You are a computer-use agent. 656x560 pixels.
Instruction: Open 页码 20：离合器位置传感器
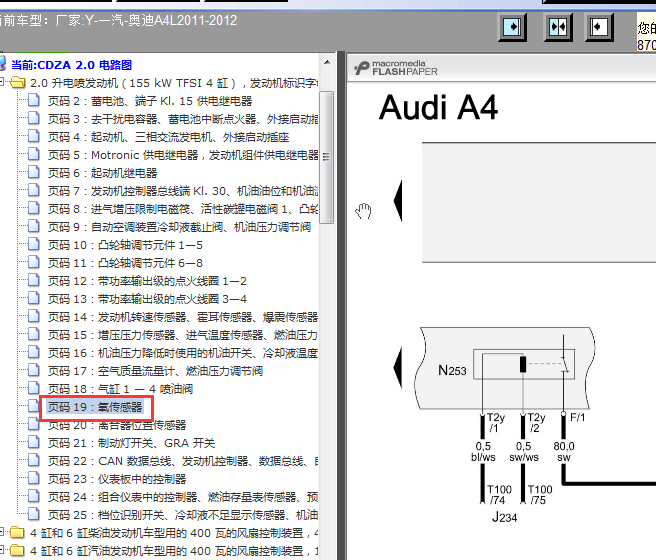pyautogui.click(x=117, y=425)
